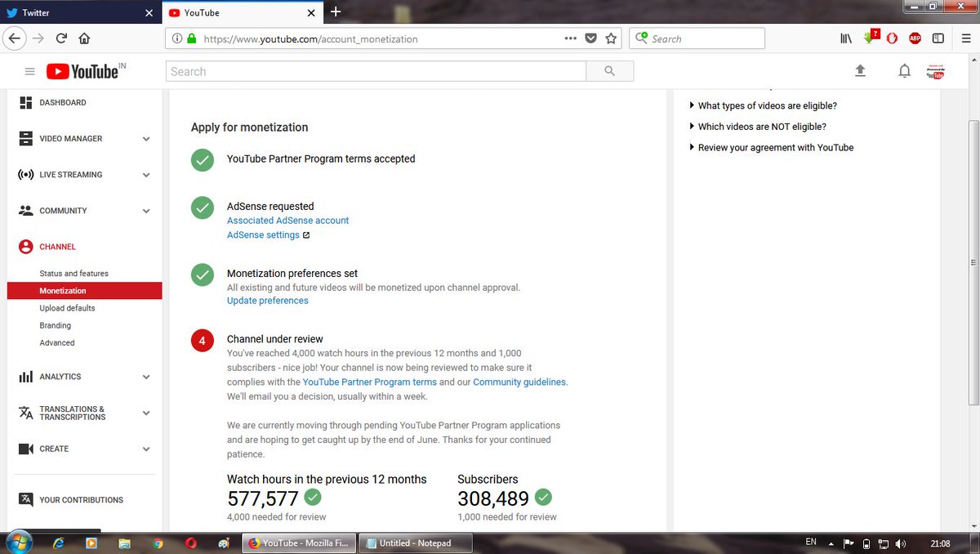Click the Adblock Plus ABP icon

pos(915,38)
